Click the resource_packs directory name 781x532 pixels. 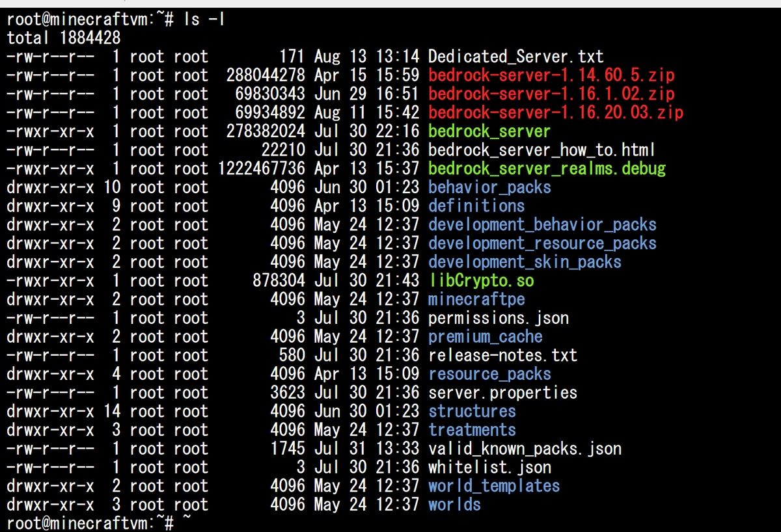[x=489, y=375]
